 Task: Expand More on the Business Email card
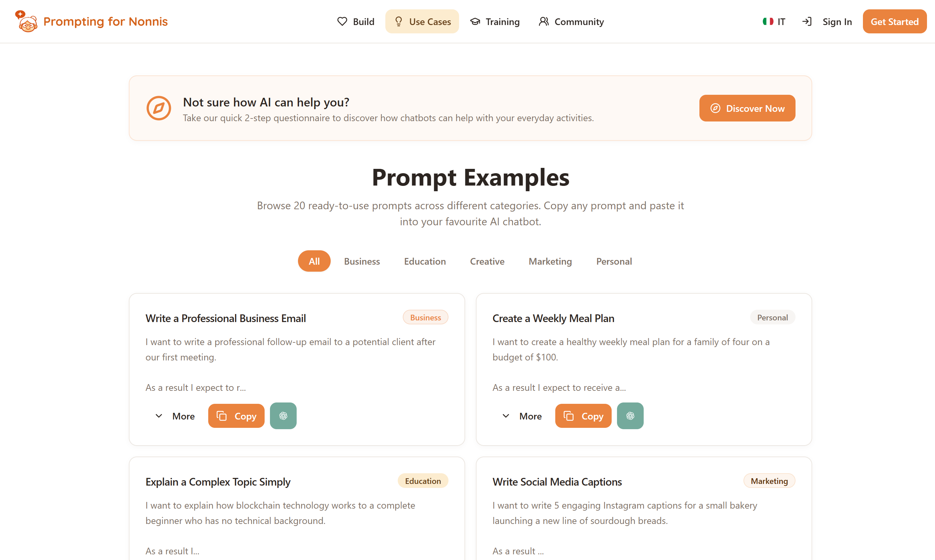pos(175,415)
